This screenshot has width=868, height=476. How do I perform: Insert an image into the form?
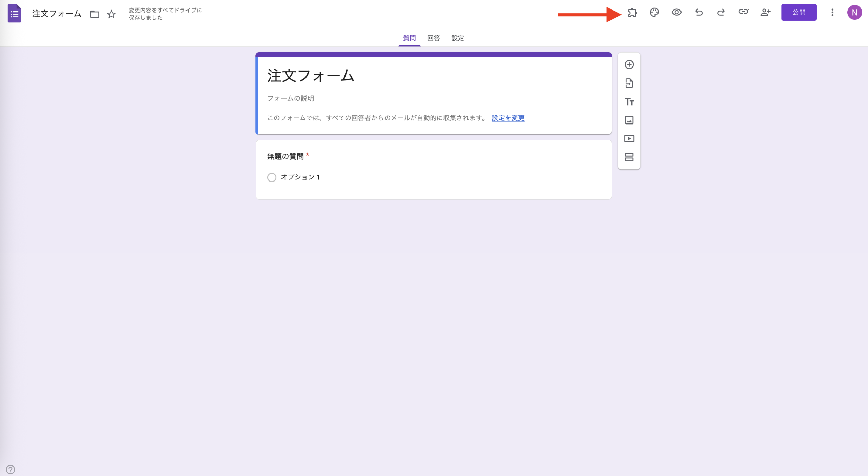[629, 120]
